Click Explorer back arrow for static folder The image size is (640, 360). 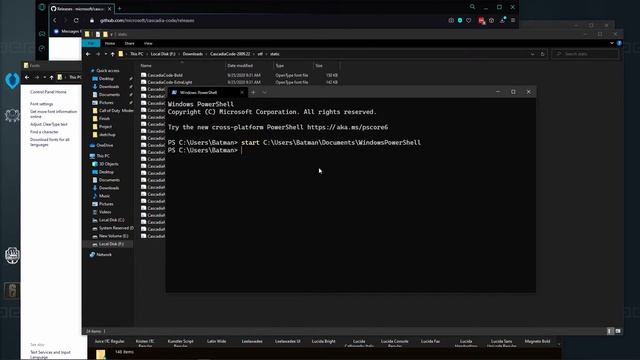[88, 54]
